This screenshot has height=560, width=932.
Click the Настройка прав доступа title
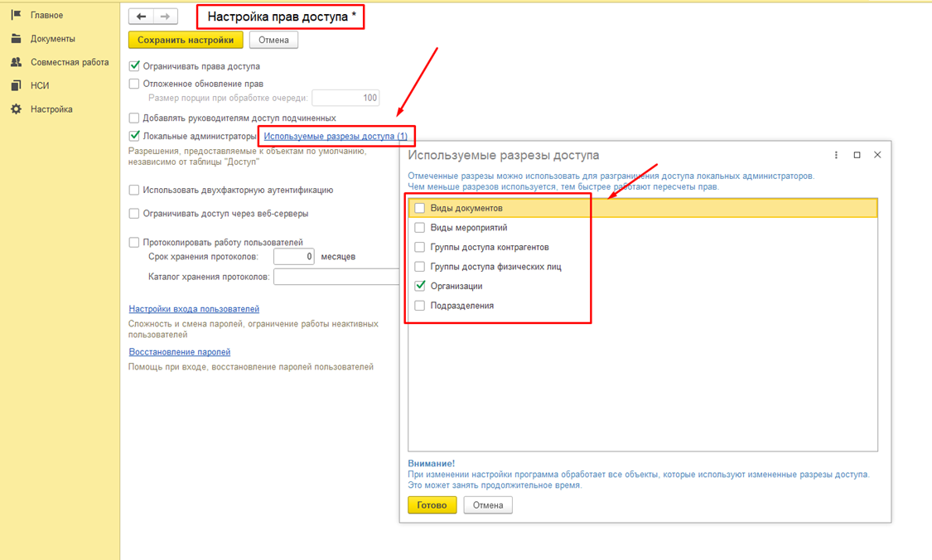click(282, 17)
